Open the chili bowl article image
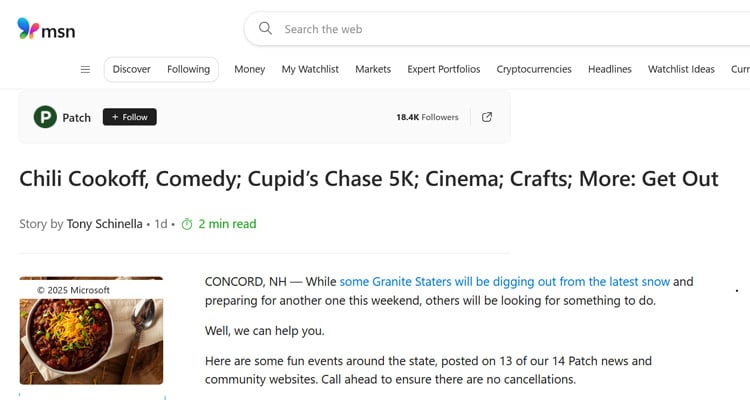This screenshot has height=400, width=750. click(91, 331)
